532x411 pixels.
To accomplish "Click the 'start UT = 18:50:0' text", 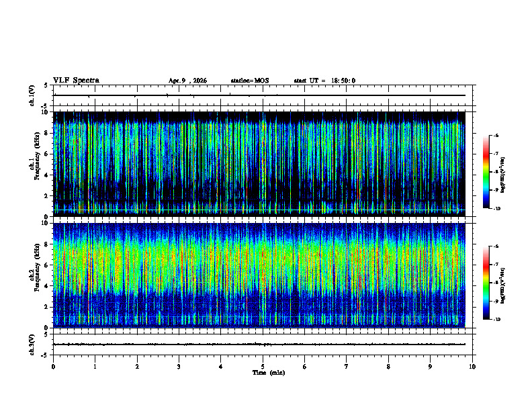I will (x=324, y=81).
